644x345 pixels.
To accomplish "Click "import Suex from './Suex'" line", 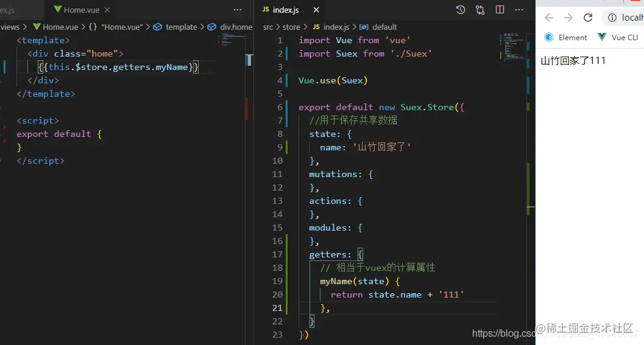I will pyautogui.click(x=365, y=54).
